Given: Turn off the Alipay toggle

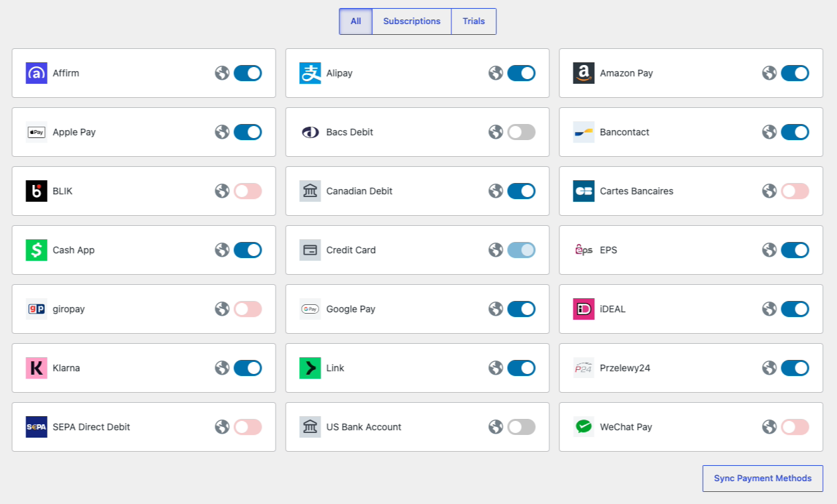Looking at the screenshot, I should pyautogui.click(x=521, y=73).
